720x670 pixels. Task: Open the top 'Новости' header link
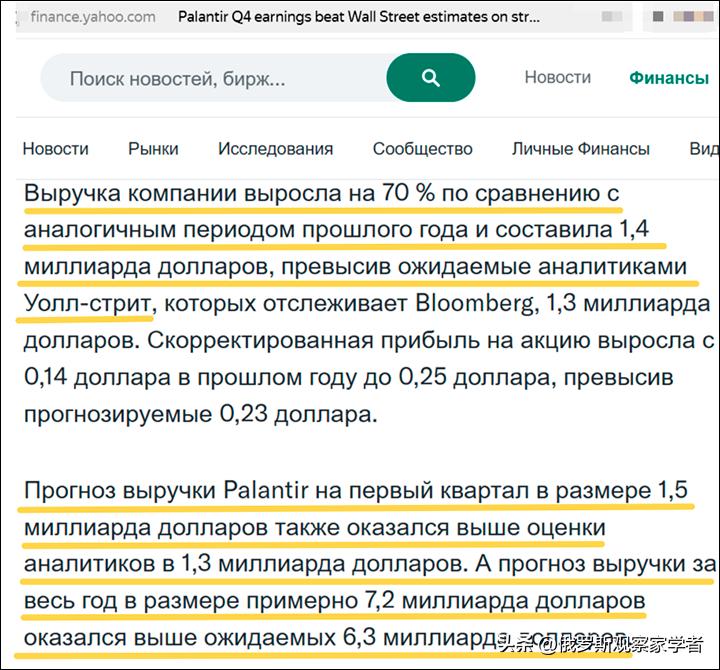(557, 77)
